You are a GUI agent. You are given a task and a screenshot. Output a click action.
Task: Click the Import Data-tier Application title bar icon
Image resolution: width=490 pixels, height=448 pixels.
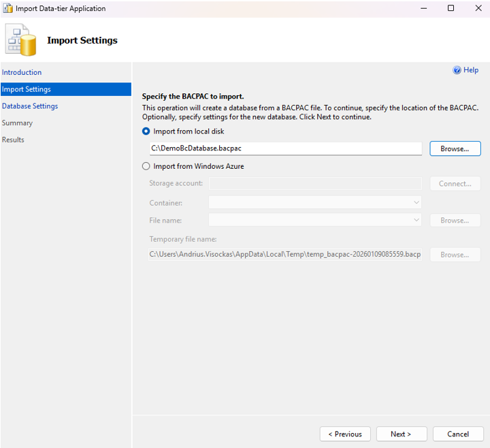tap(7, 9)
